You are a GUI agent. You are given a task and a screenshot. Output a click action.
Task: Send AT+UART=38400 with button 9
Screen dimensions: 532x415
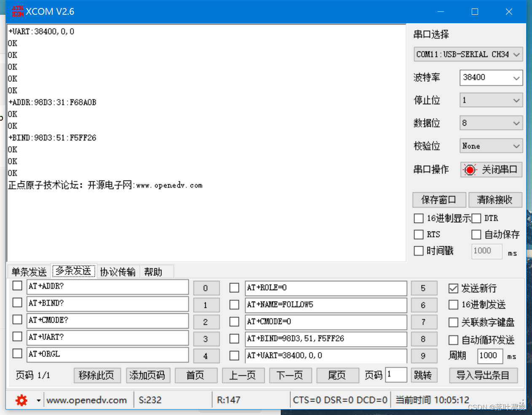coord(424,356)
